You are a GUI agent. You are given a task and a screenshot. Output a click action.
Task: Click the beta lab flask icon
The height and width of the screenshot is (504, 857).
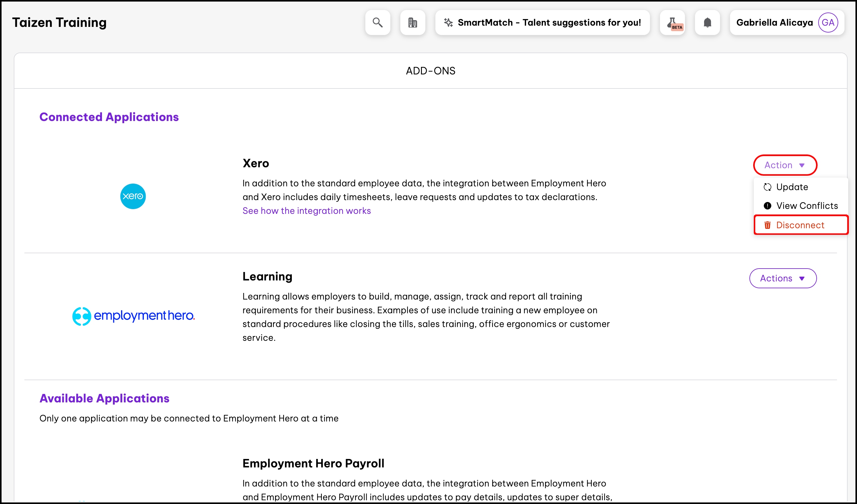[x=672, y=23]
